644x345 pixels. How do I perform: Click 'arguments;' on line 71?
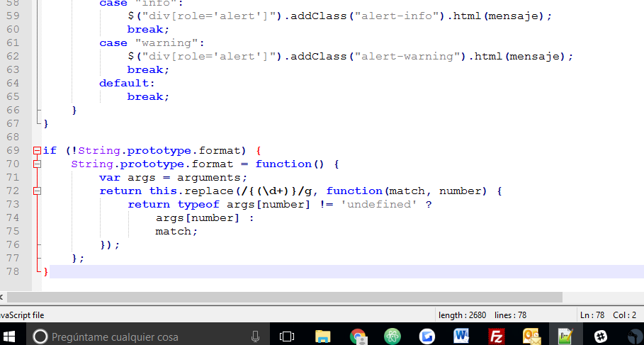tap(213, 178)
